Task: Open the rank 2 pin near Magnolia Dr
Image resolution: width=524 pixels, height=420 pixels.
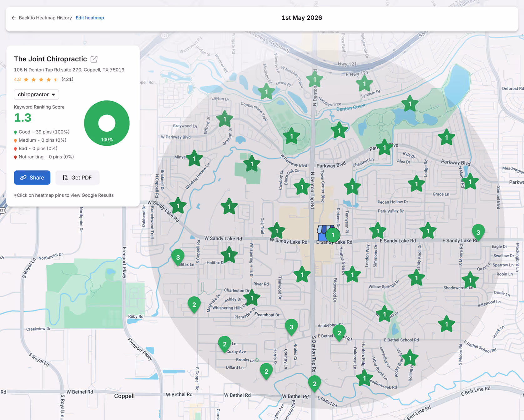Action: point(194,305)
